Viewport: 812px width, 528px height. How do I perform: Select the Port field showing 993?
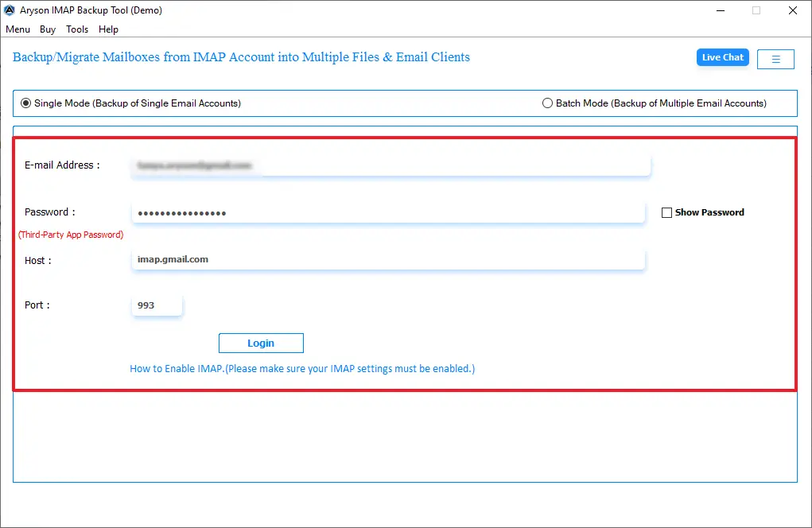click(x=157, y=305)
